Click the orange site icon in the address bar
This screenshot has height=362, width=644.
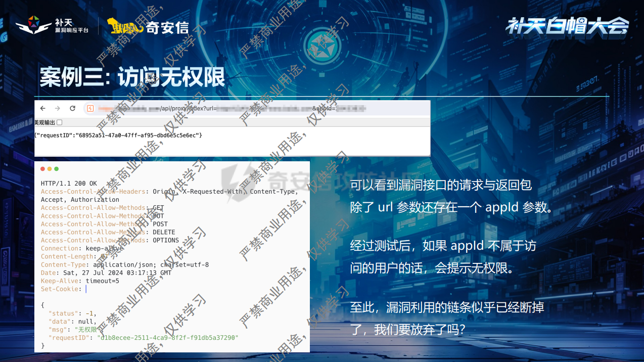[90, 108]
